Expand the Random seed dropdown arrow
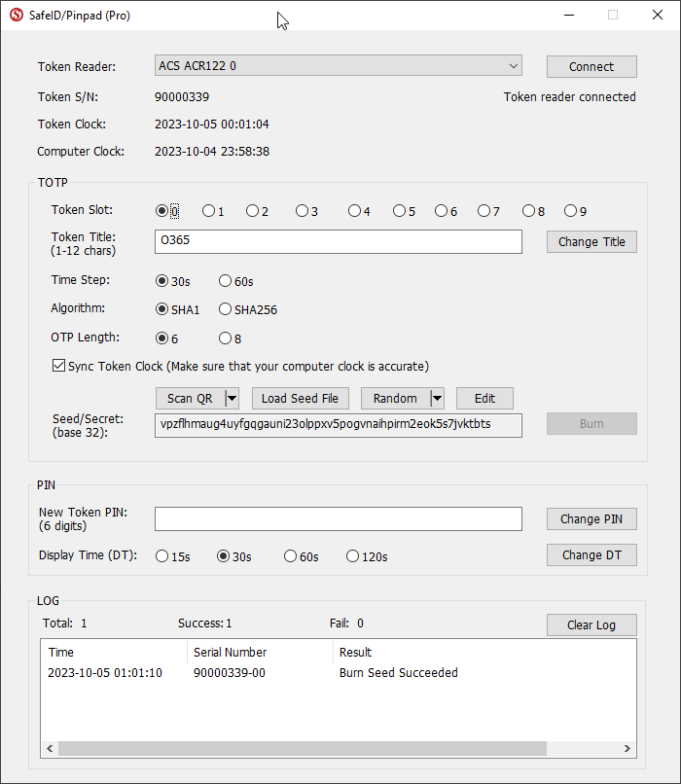This screenshot has height=784, width=681. click(437, 398)
